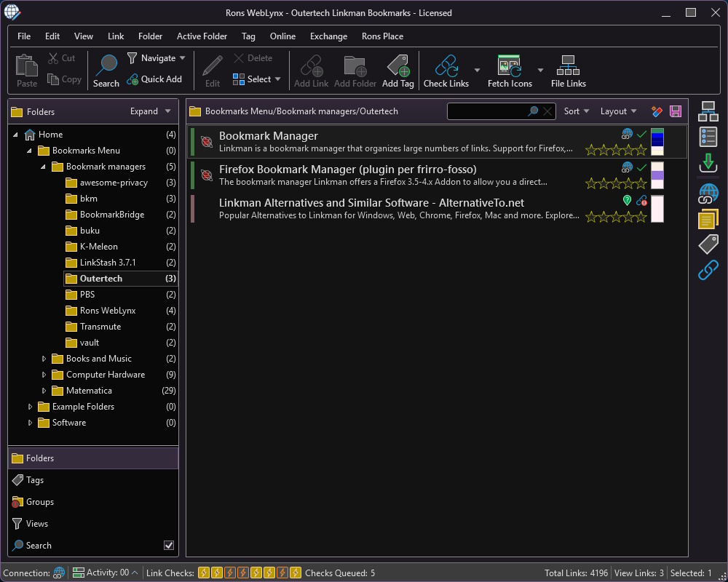Click the tag icon in right sidebar
Screen dimensions: 728x582
(708, 244)
